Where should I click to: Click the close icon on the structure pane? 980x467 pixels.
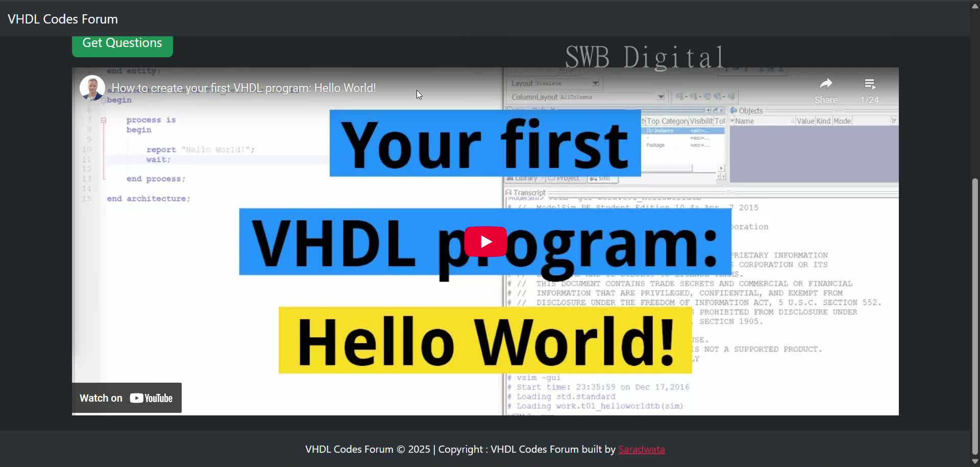click(721, 110)
